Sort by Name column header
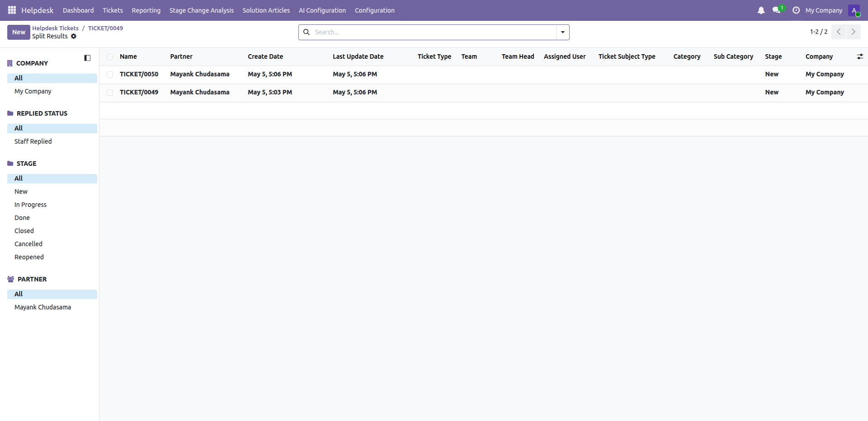Viewport: 868px width, 421px height. pos(128,56)
